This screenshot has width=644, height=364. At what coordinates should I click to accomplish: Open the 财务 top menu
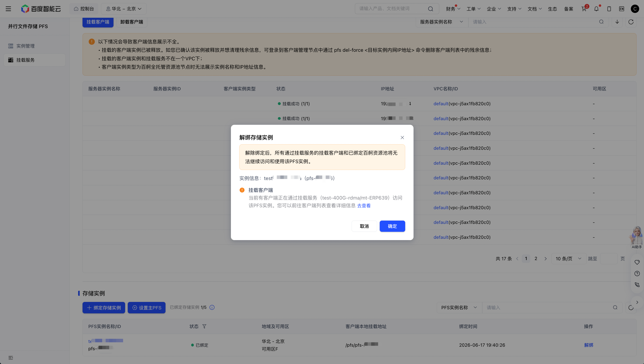453,9
